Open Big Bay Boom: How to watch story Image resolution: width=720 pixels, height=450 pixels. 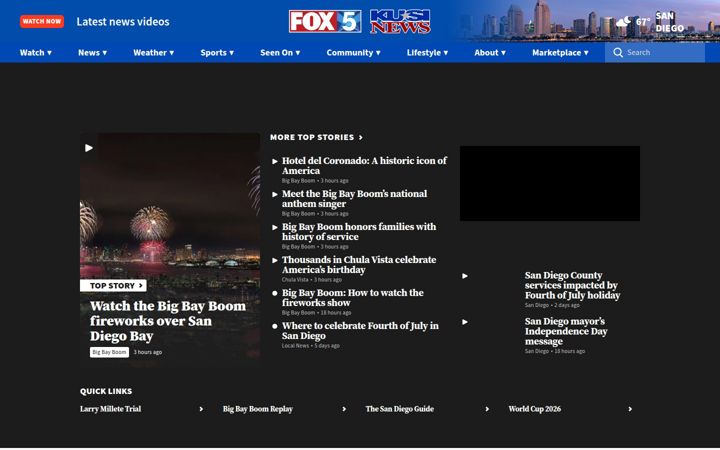[352, 298]
